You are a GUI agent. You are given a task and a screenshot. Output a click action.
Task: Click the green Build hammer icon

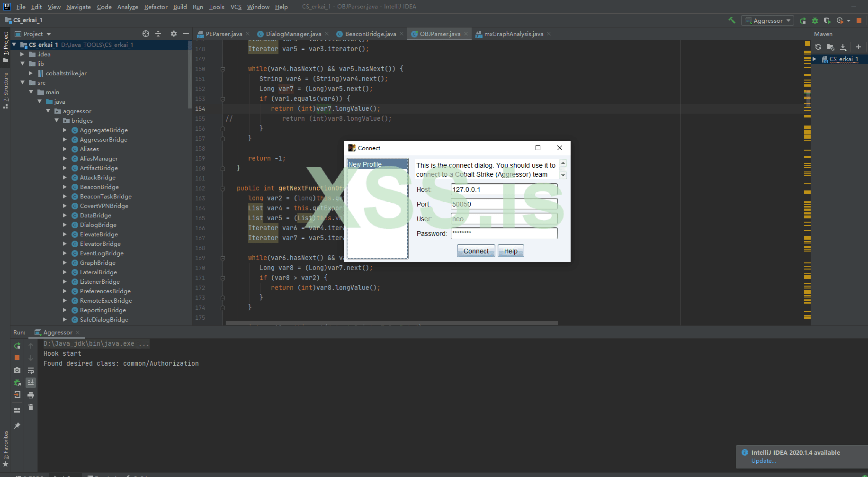(732, 20)
